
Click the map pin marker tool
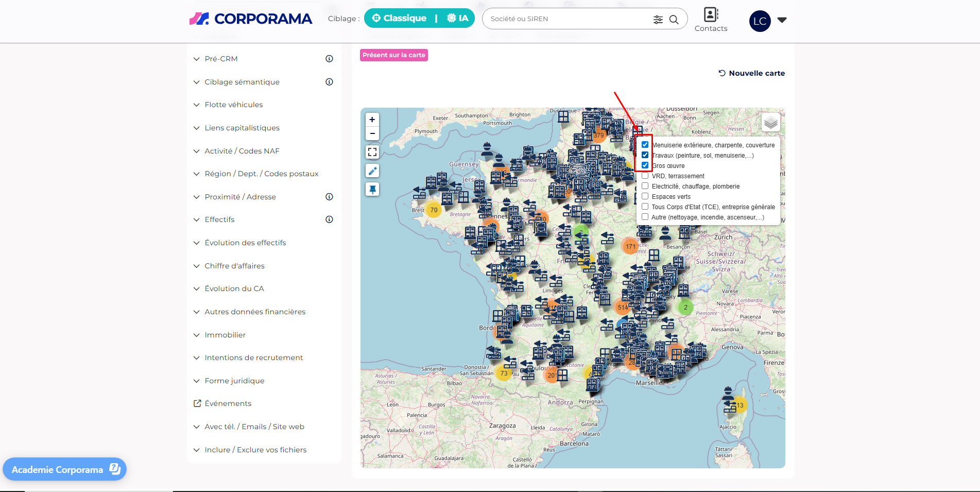(372, 189)
